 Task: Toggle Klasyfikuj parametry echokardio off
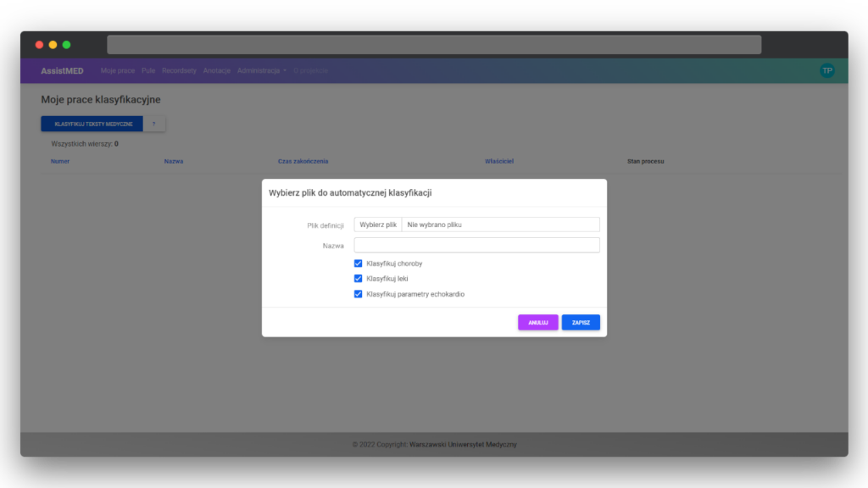[359, 294]
